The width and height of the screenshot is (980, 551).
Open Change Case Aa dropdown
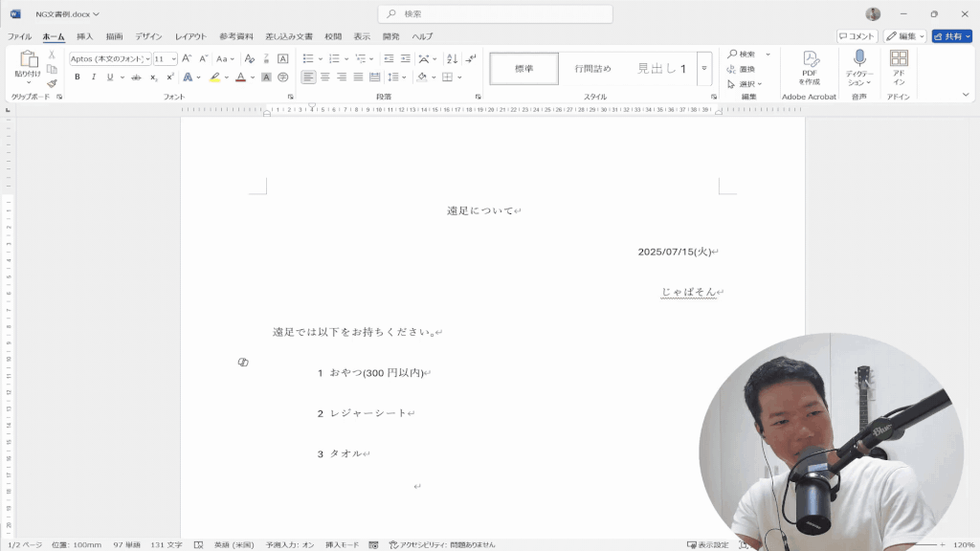click(225, 58)
